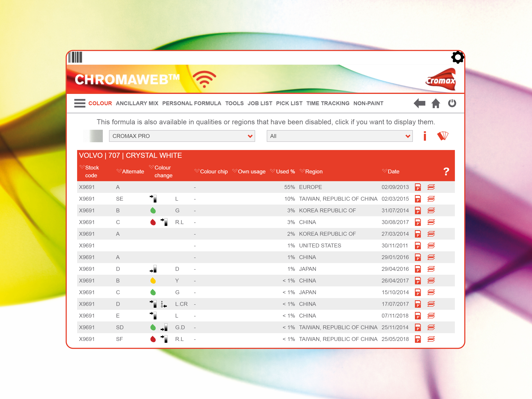532x399 pixels.
Task: Open the CROMAX PRO quality dropdown
Action: coord(182,136)
